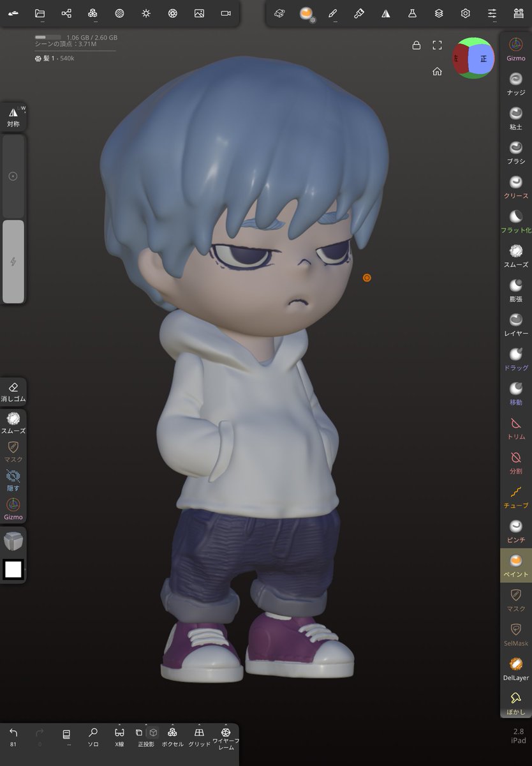532x766 pixels.
Task: Select the マスク tool in right toolbar
Action: pos(516,601)
